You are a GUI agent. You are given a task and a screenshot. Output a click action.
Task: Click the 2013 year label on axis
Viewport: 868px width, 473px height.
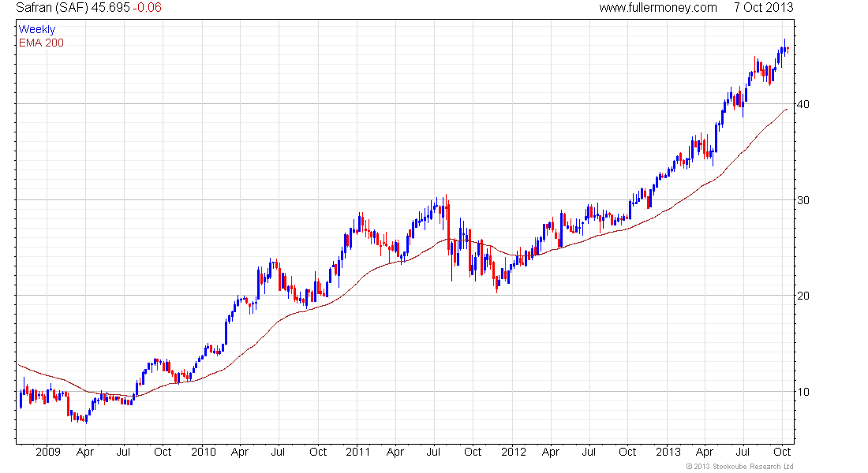click(668, 452)
